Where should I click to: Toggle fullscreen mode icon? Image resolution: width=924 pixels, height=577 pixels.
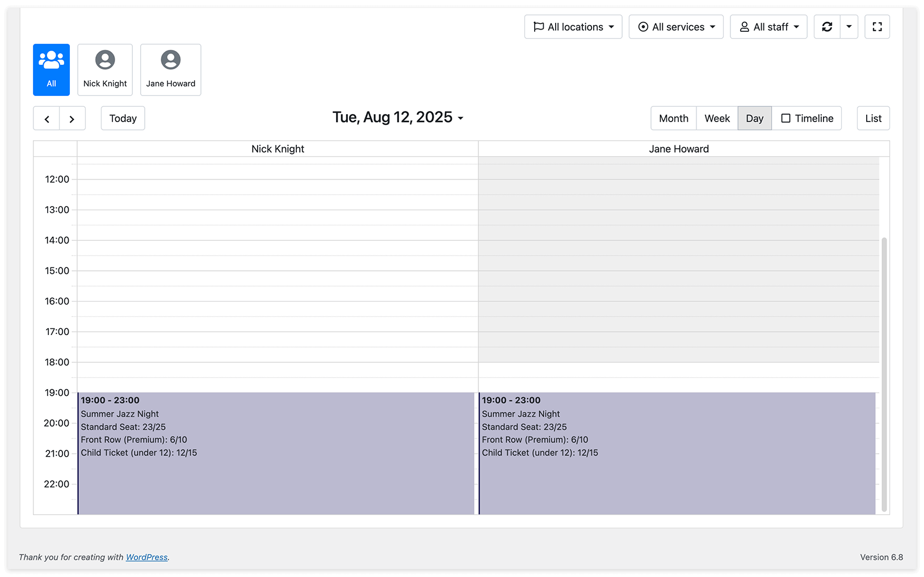(877, 27)
